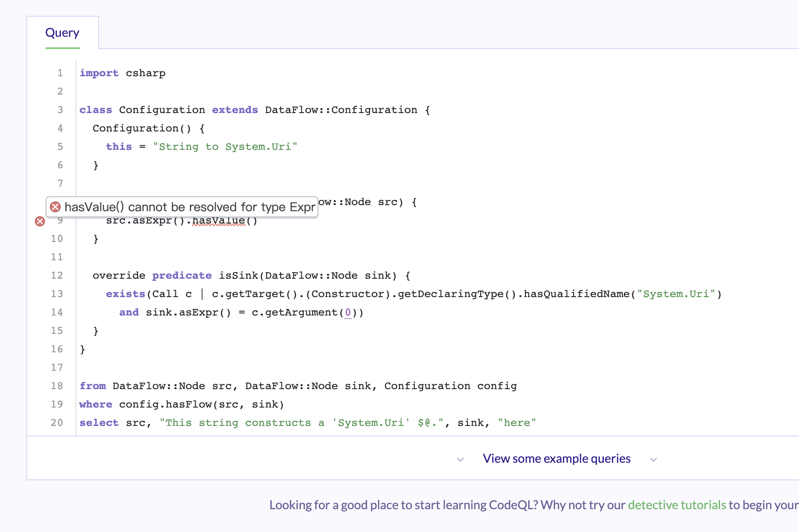Screen dimensions: 799x532
Task: Switch to the Query tab
Action: pyautogui.click(x=62, y=32)
